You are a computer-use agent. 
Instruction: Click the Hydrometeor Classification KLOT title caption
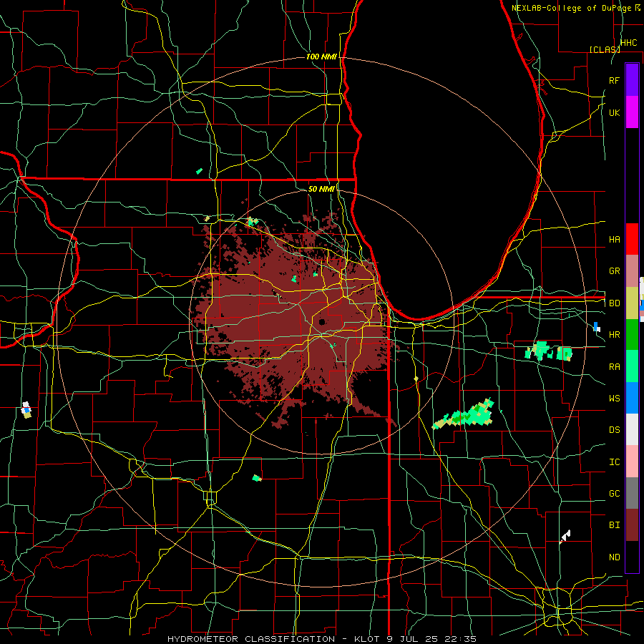pyautogui.click(x=322, y=639)
